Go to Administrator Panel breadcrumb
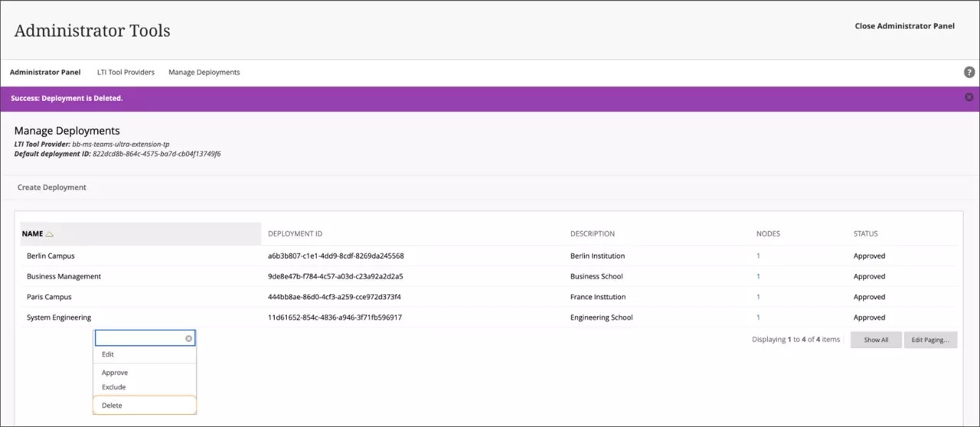The height and width of the screenshot is (427, 980). (x=45, y=73)
